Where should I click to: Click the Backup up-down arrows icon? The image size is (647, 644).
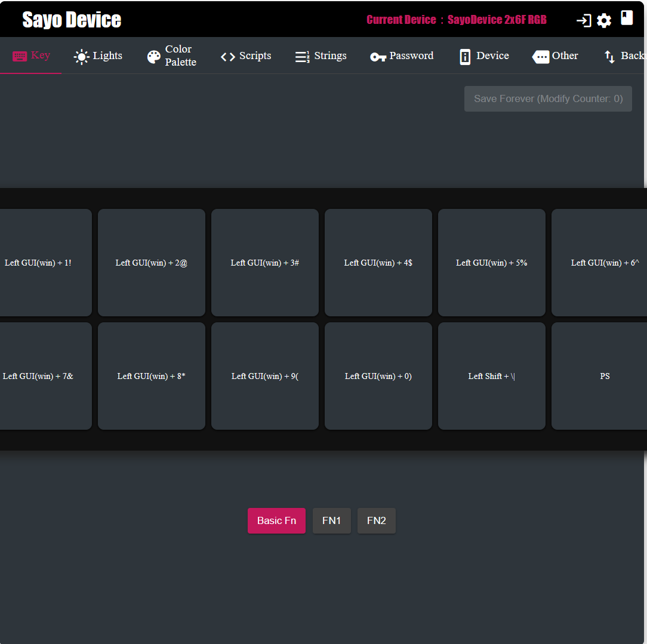tap(609, 57)
